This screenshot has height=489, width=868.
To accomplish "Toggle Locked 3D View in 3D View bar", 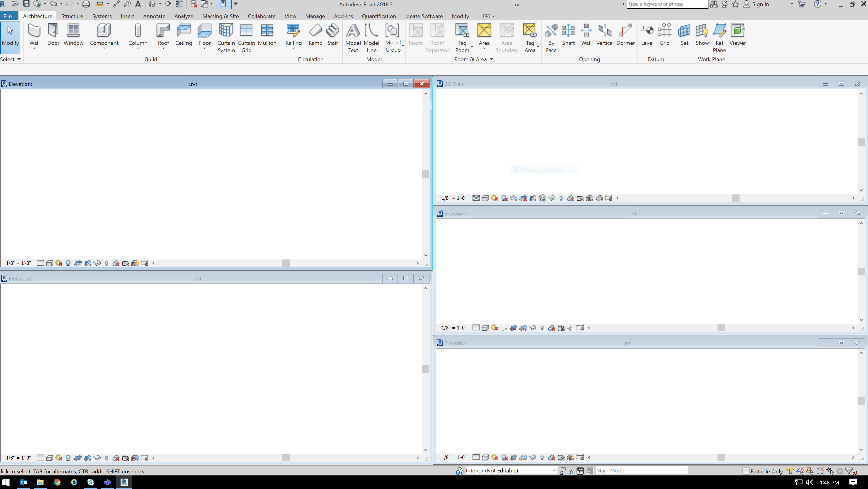I will click(x=542, y=198).
